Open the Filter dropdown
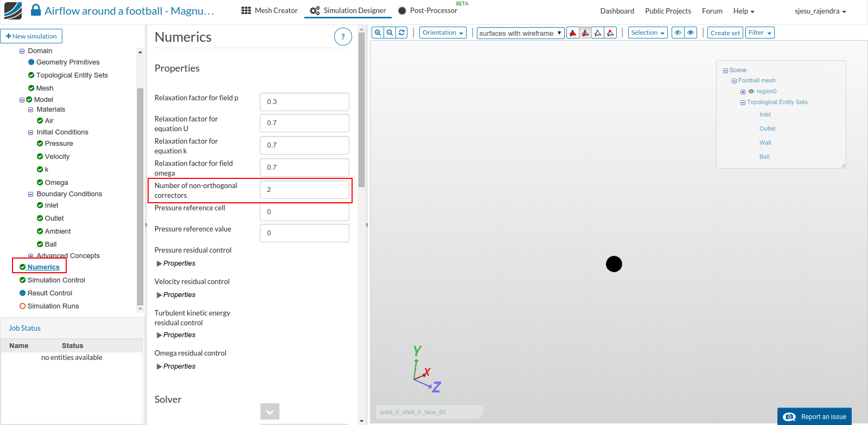This screenshot has width=868, height=425. (x=760, y=33)
